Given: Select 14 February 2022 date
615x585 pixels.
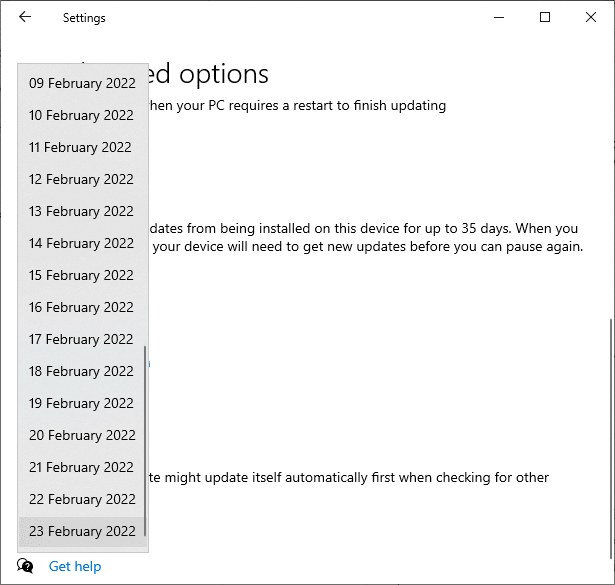Looking at the screenshot, I should pos(83,243).
